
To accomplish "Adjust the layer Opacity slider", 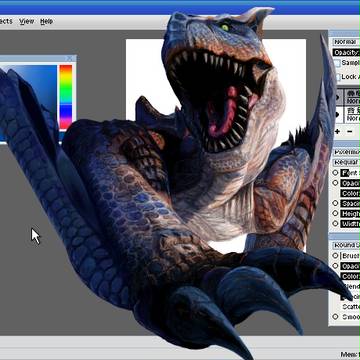I will (346, 53).
